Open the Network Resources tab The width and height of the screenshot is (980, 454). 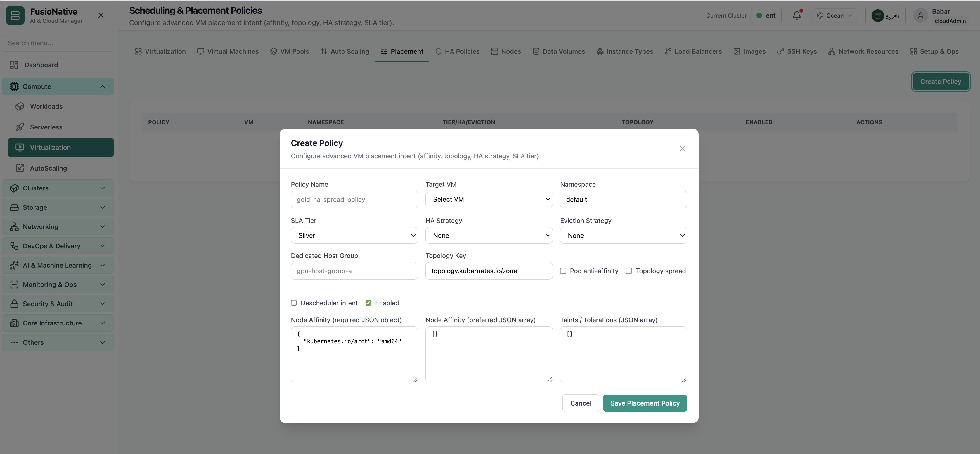click(x=863, y=51)
